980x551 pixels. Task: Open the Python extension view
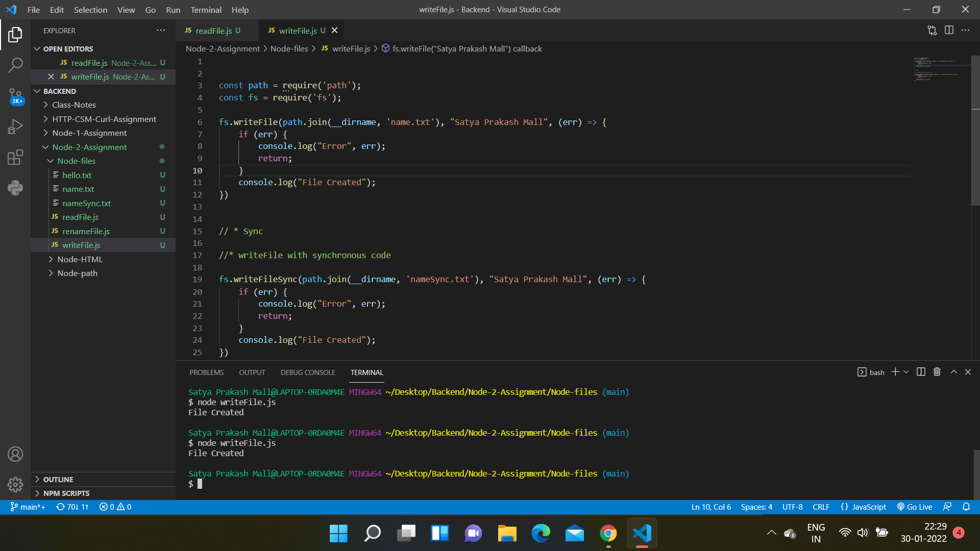coord(15,188)
